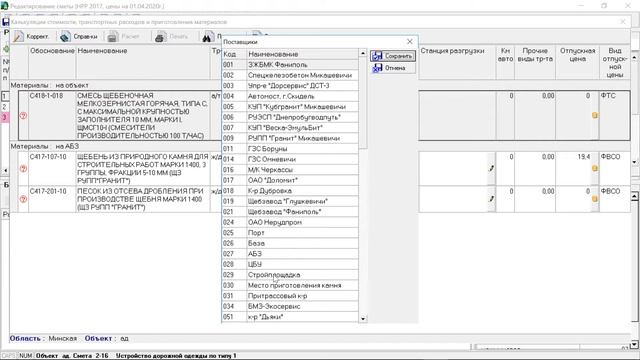Select supplier Притрассовый к-р
The image size is (640, 360).
pyautogui.click(x=290, y=296)
